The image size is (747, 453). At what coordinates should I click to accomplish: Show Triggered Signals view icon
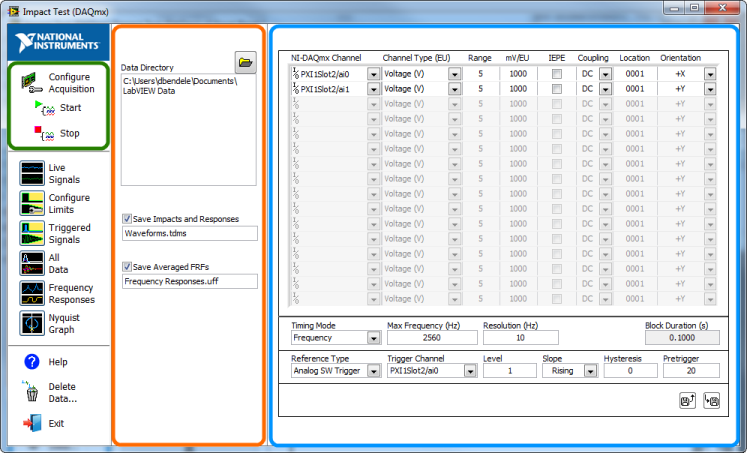point(32,233)
